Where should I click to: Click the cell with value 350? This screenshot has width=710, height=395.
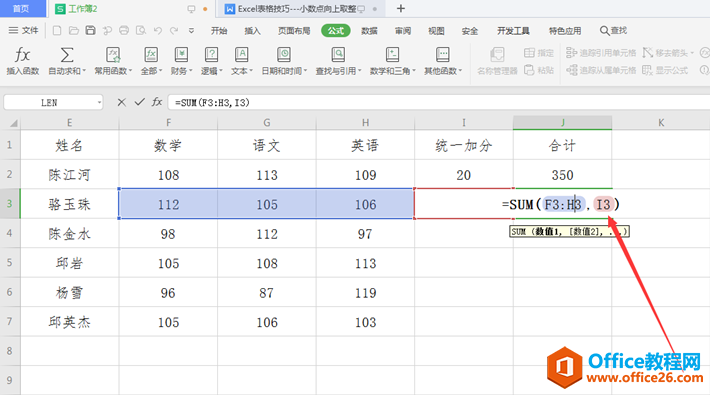pyautogui.click(x=562, y=175)
